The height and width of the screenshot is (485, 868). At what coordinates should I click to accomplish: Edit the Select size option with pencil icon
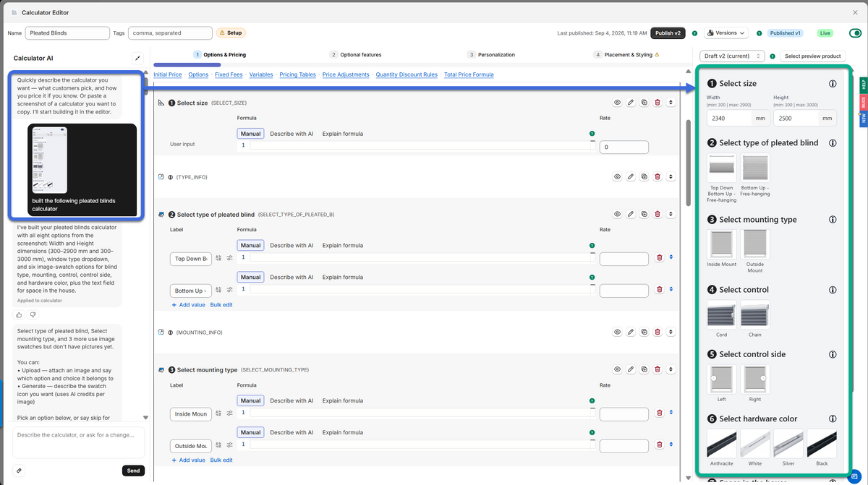click(x=631, y=103)
